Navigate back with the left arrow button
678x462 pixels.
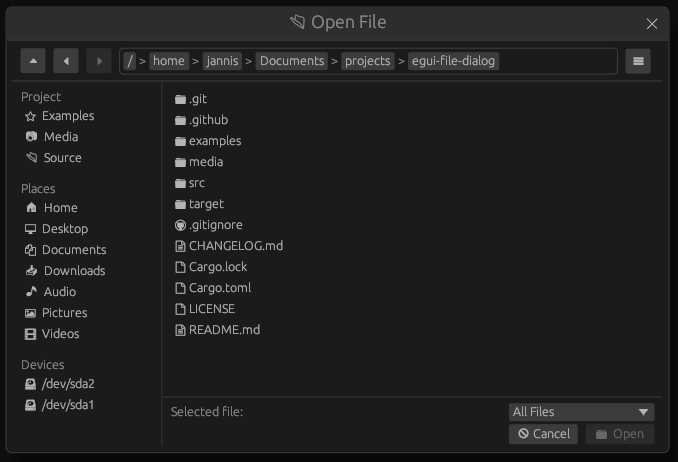pyautogui.click(x=66, y=61)
